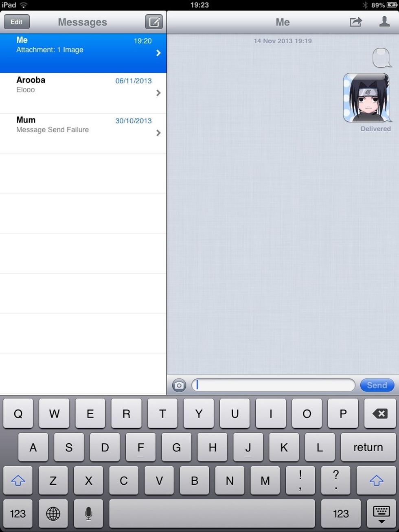
Task: Tap the Edit button
Action: pos(17,22)
